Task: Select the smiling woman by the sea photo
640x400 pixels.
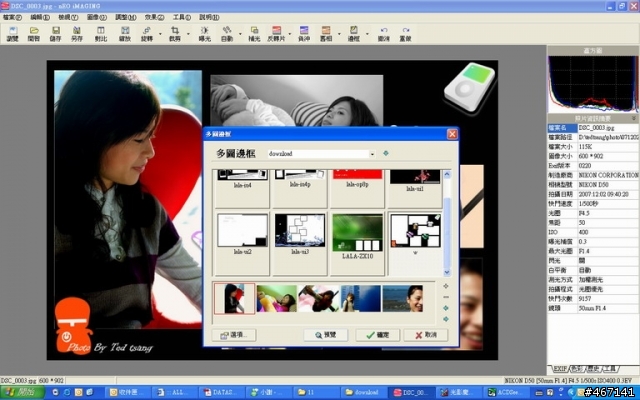Action: [x=402, y=299]
